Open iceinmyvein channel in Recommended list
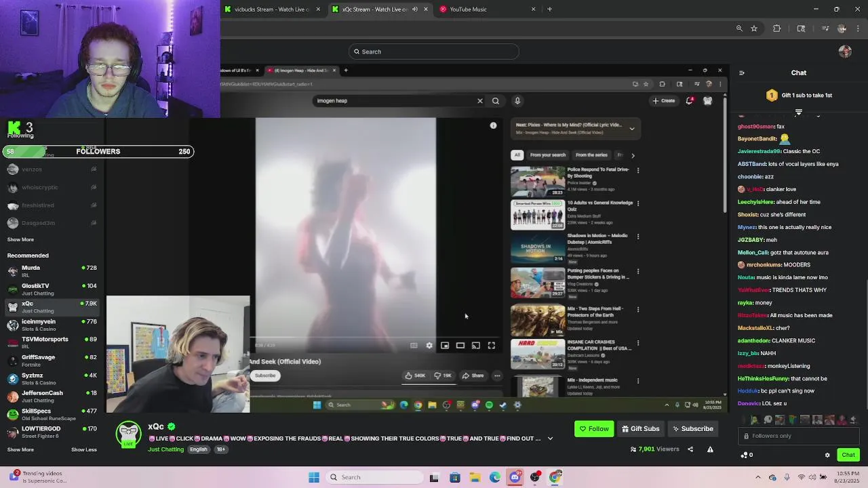This screenshot has height=488, width=868. 52,325
